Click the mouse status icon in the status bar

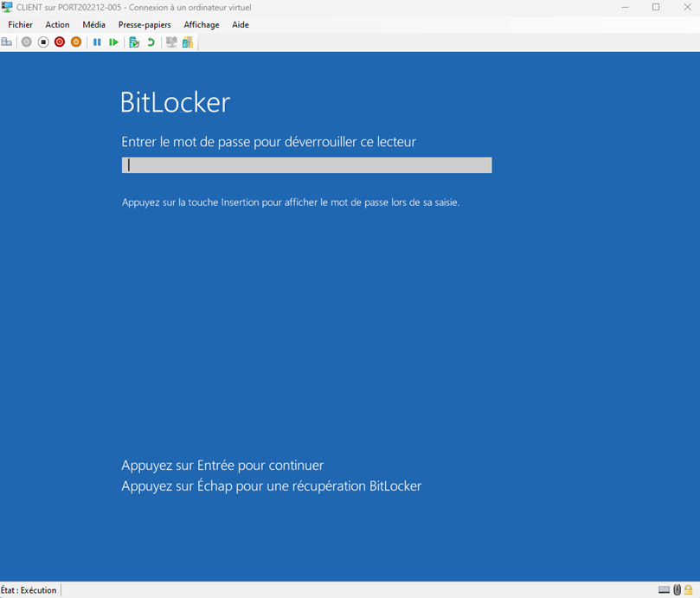pos(678,590)
